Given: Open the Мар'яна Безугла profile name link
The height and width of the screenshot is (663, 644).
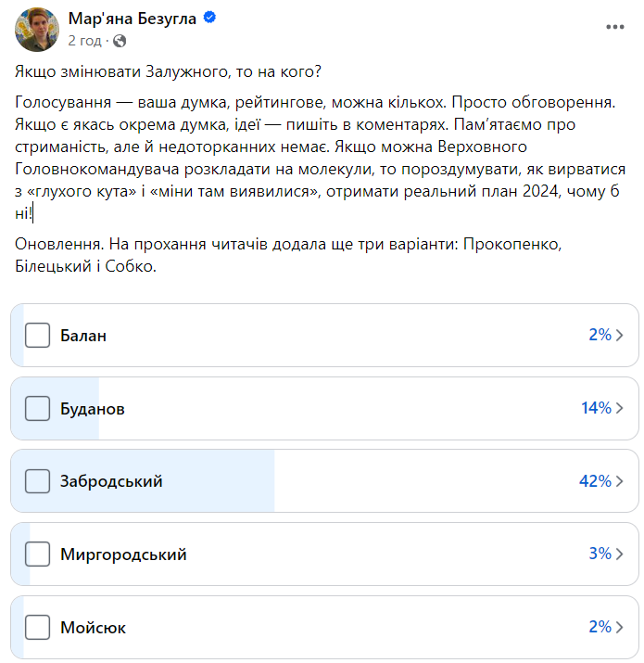Looking at the screenshot, I should 132,19.
